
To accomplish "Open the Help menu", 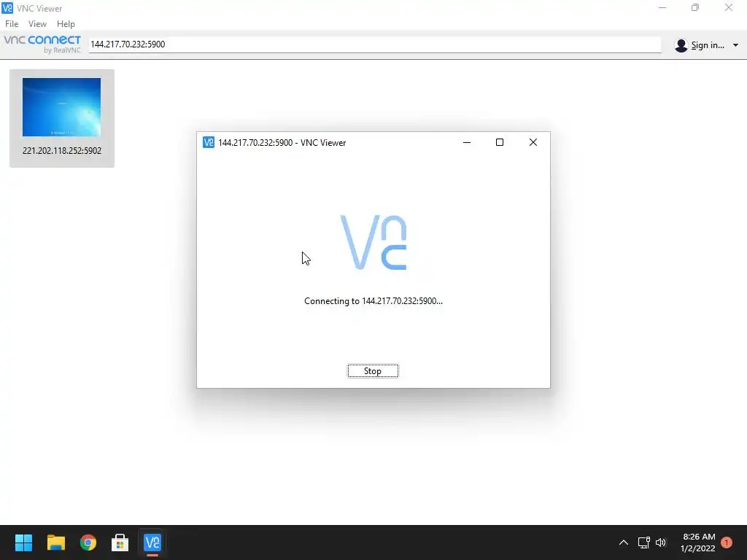I will (x=66, y=24).
